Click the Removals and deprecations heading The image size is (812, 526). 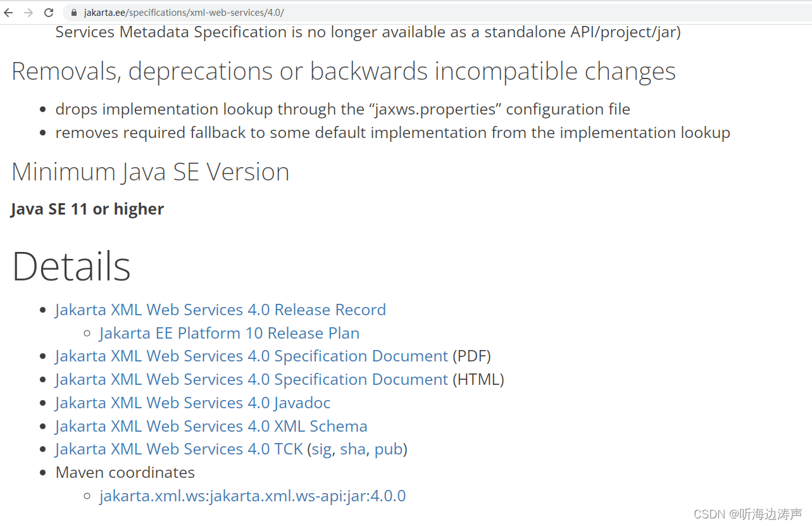(x=343, y=71)
